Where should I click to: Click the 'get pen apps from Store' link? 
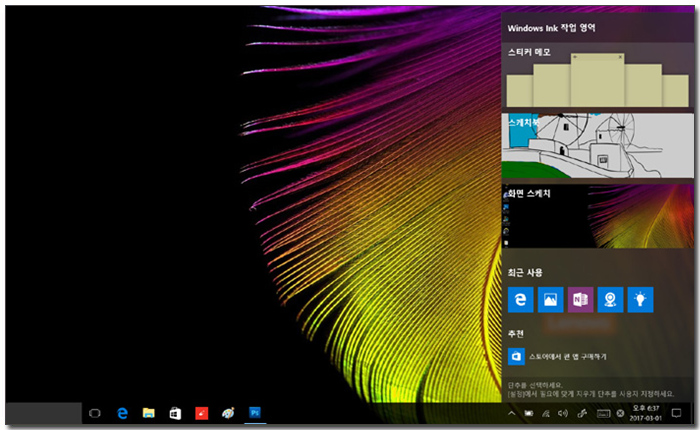(567, 356)
